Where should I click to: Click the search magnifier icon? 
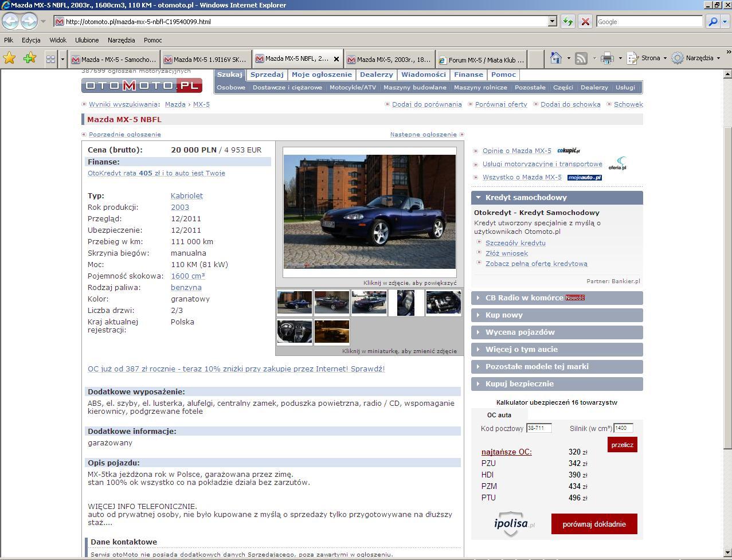(x=713, y=21)
